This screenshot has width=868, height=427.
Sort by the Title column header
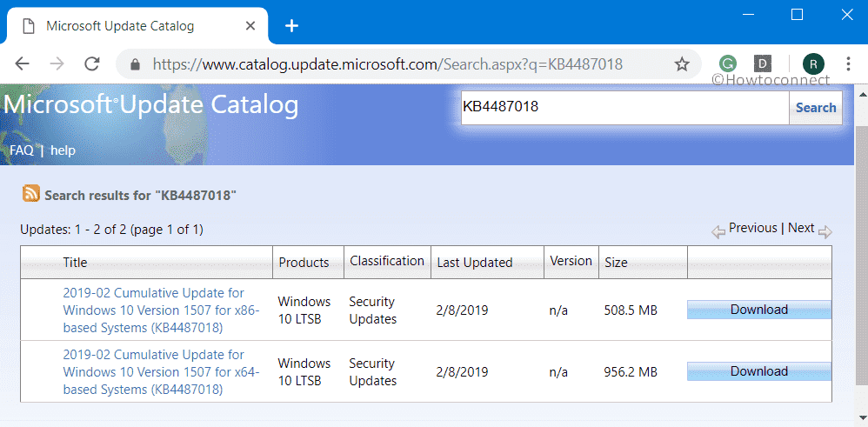[76, 262]
